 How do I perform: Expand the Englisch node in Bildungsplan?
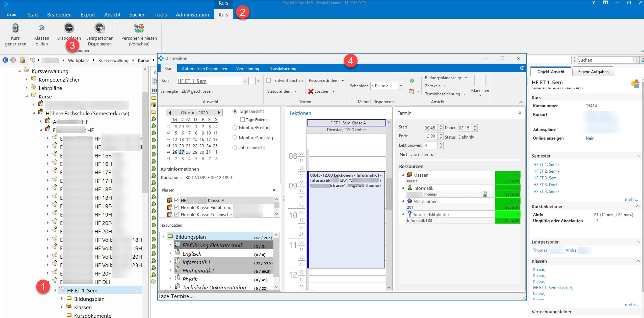(170, 254)
